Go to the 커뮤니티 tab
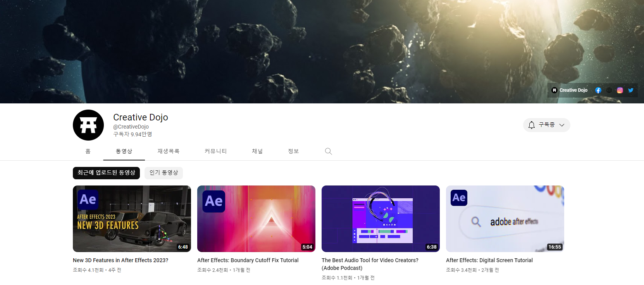 [215, 151]
